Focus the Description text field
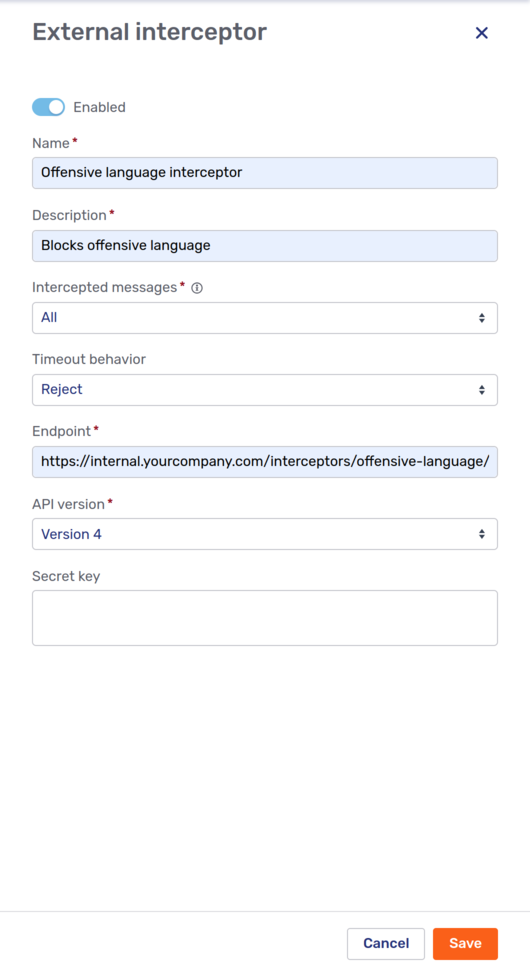530x976 pixels. pos(265,246)
